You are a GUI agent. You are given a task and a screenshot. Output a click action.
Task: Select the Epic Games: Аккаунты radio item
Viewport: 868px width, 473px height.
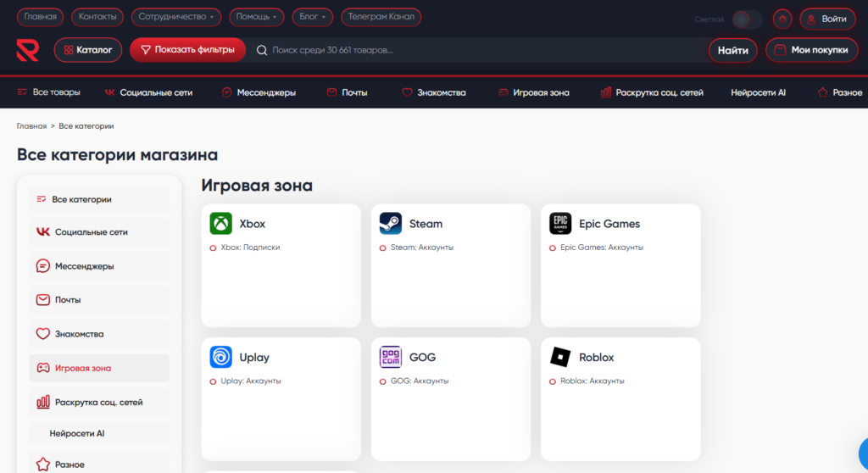tap(596, 248)
